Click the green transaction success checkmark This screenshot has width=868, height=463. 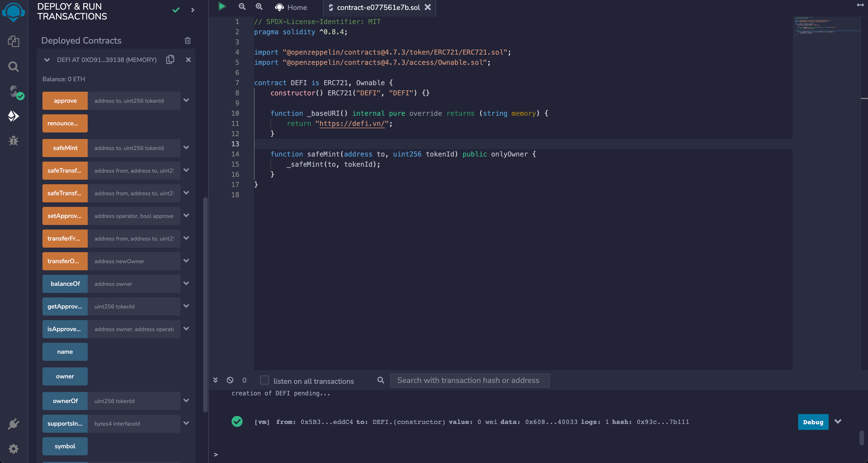click(x=237, y=421)
